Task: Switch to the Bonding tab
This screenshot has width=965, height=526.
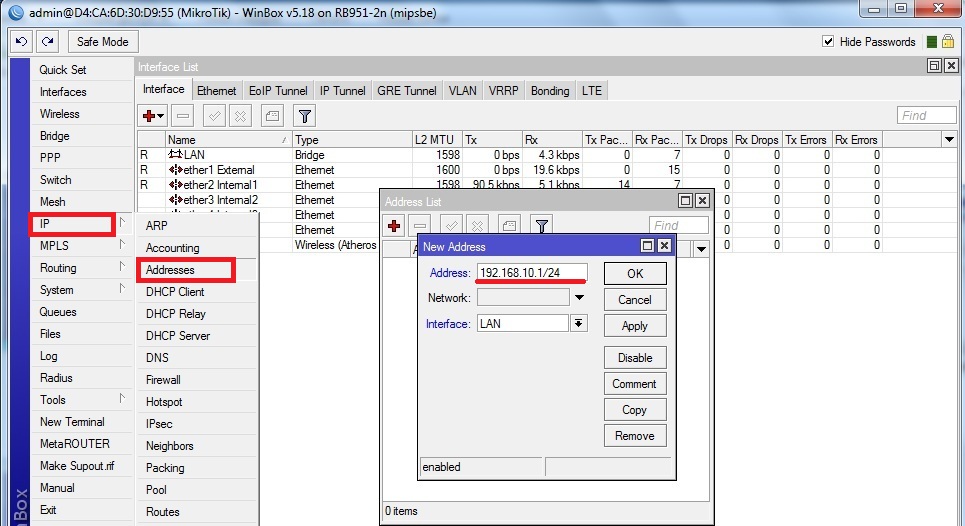Action: coord(550,90)
